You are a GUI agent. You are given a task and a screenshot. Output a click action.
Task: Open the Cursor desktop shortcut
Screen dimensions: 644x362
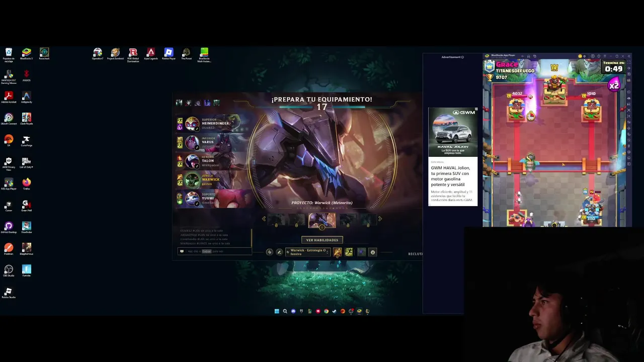9,205
